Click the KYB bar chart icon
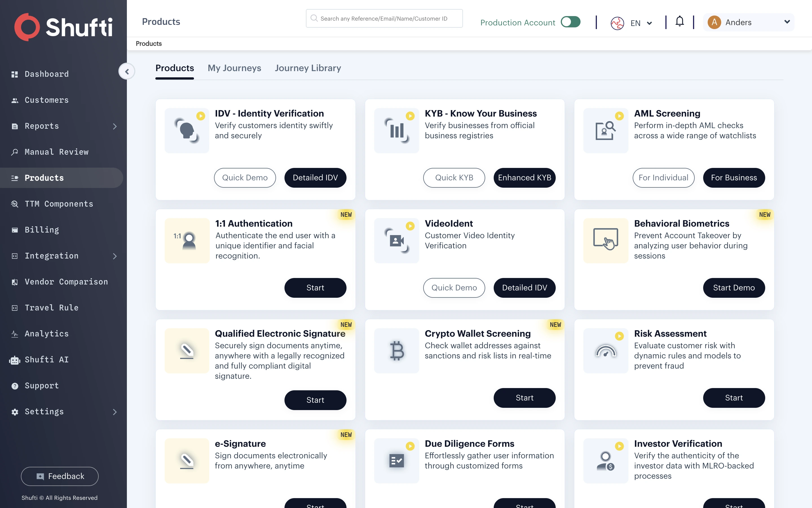The width and height of the screenshot is (812, 508). [x=397, y=130]
